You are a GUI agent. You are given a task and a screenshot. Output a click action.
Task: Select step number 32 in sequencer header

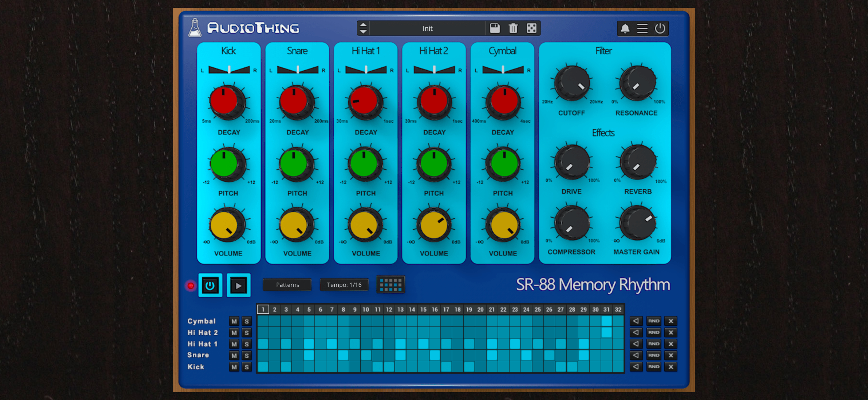618,309
